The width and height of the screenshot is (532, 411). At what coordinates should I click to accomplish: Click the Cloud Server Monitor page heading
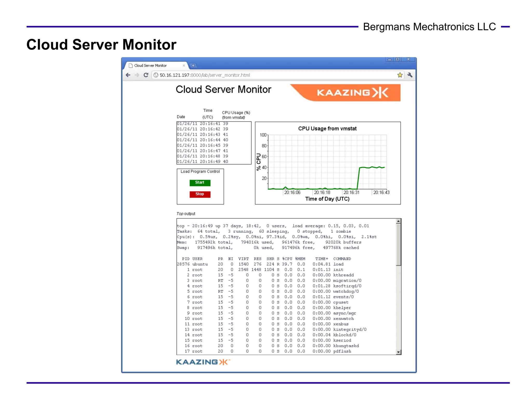click(223, 89)
